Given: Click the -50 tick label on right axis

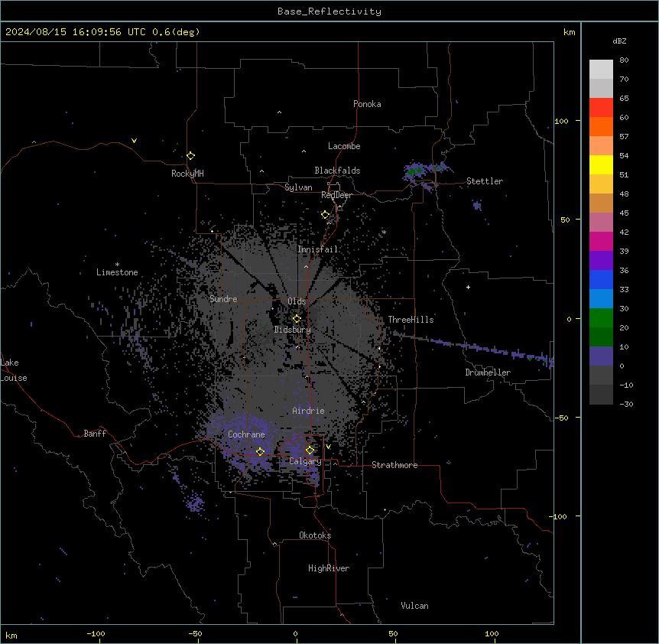Looking at the screenshot, I should (x=560, y=418).
